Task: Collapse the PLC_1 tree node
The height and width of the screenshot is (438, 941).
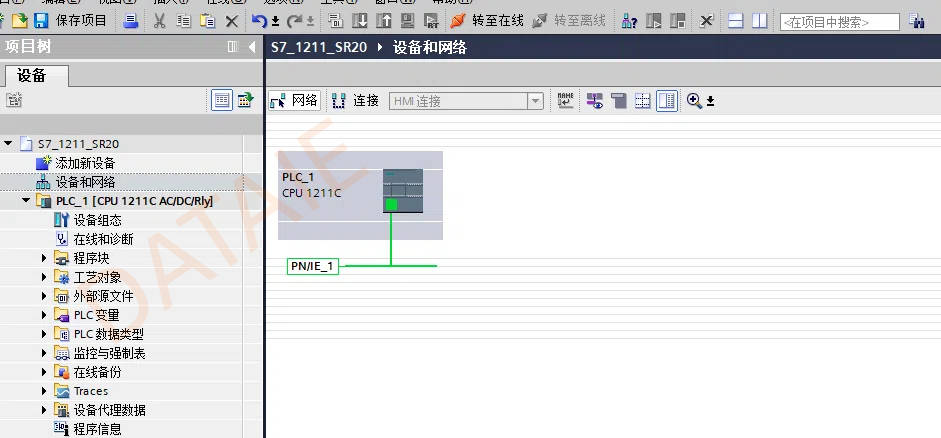Action: 26,200
